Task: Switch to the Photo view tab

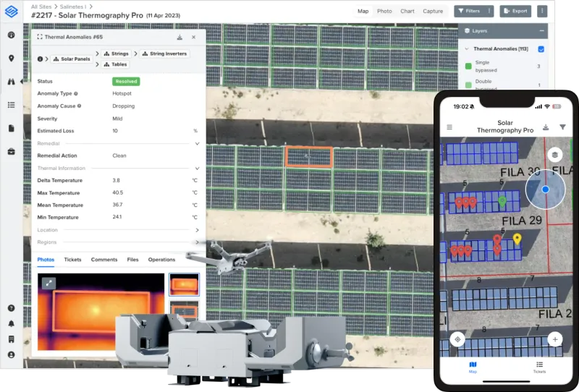Action: tap(384, 12)
